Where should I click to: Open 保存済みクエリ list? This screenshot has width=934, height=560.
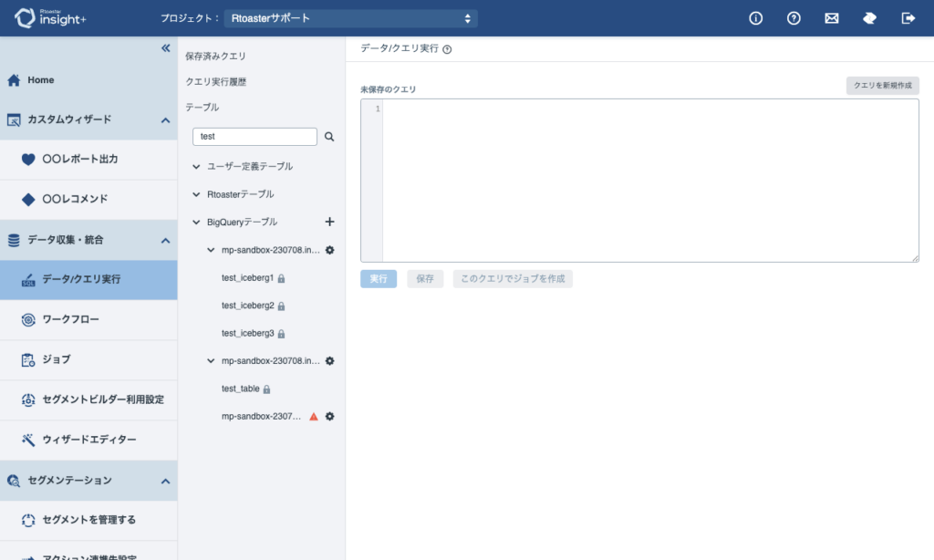coord(215,57)
